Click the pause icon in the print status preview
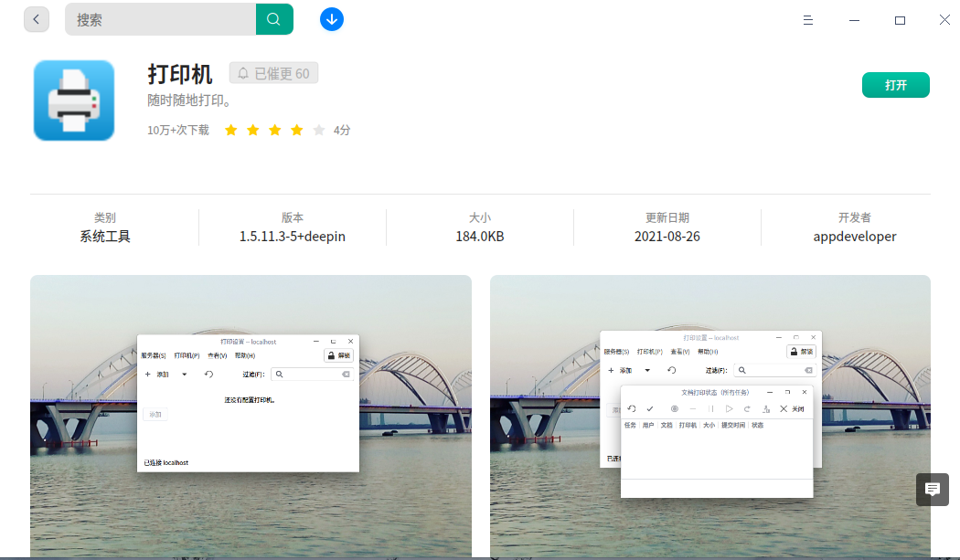The image size is (960, 560). [x=711, y=408]
